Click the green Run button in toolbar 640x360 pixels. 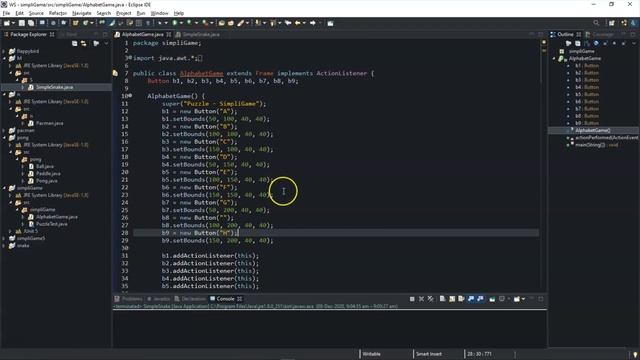point(174,23)
